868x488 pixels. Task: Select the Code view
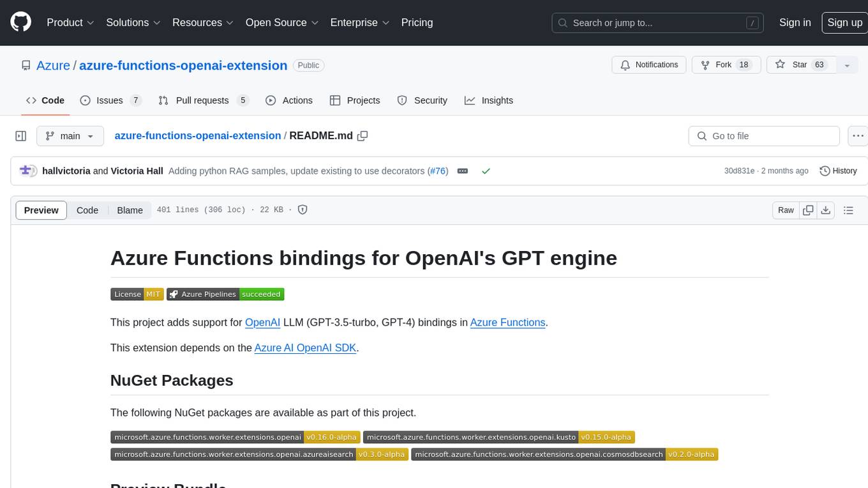tap(87, 210)
